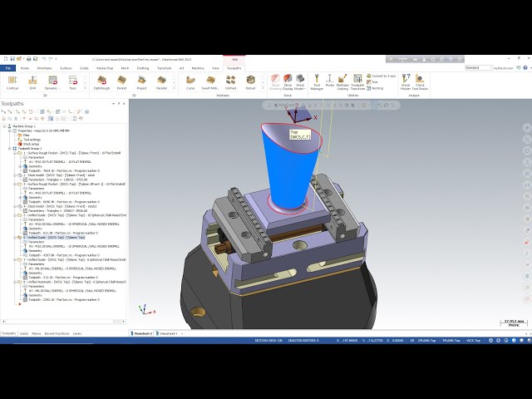The image size is (532, 399).
Task: Click the help icon in Toolpaths panel toolbar
Action: [86, 111]
